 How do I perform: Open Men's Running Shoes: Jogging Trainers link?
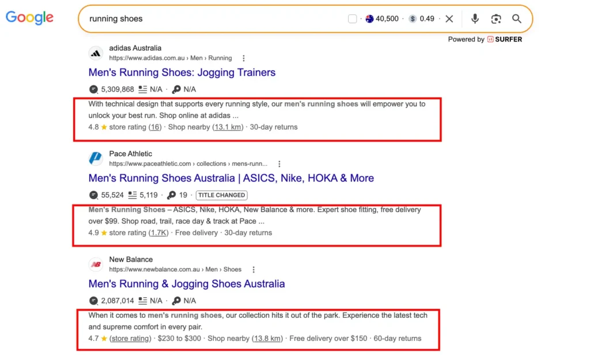181,72
